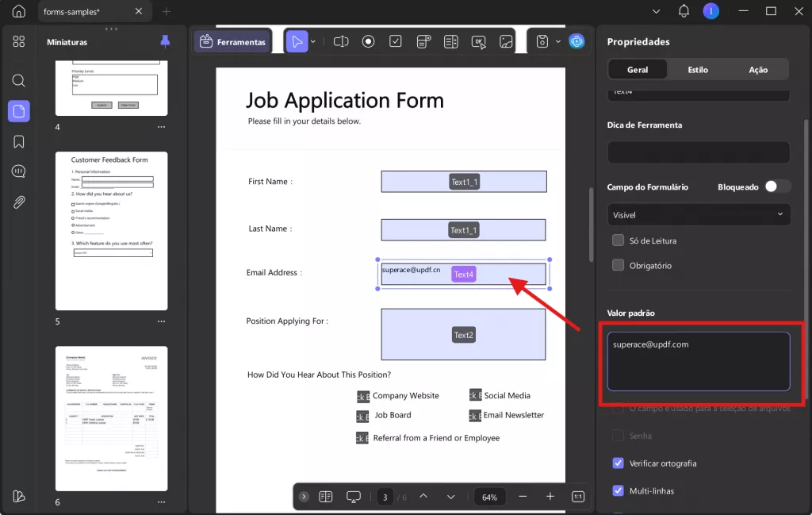Screen dimensions: 812x515
Task: Select the radio button form tool
Action: [x=368, y=41]
